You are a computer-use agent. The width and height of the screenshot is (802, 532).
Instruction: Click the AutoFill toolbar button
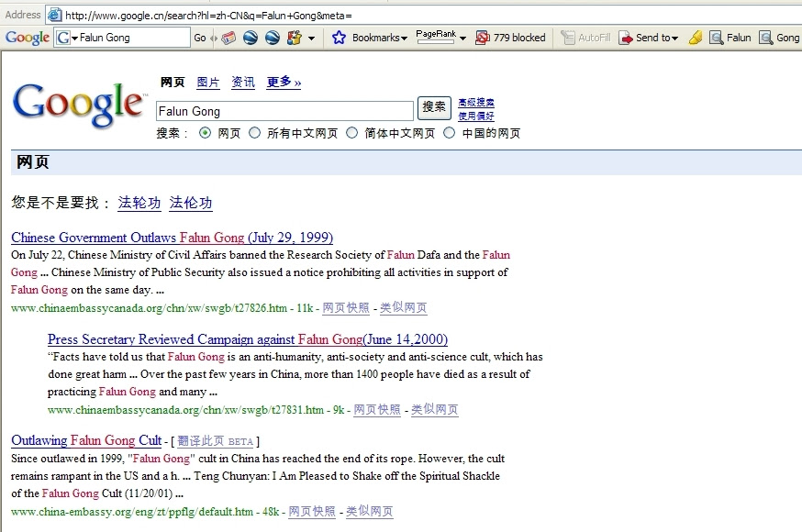pos(586,38)
